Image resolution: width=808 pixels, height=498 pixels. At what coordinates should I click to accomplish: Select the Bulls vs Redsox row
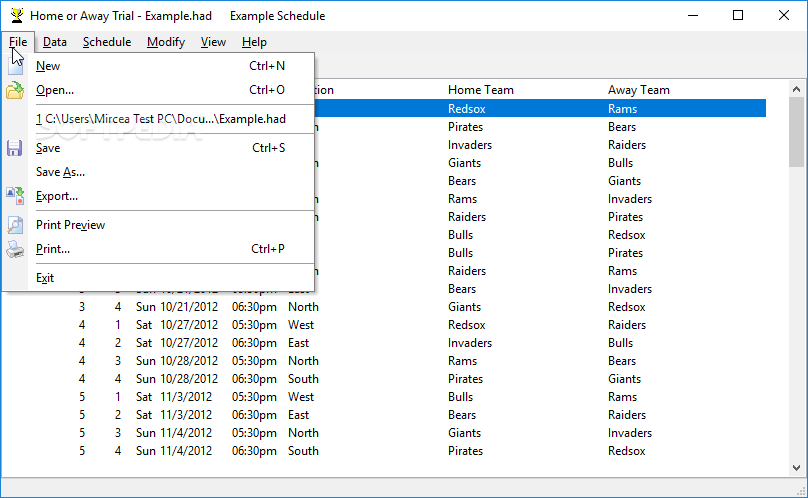[x=540, y=235]
